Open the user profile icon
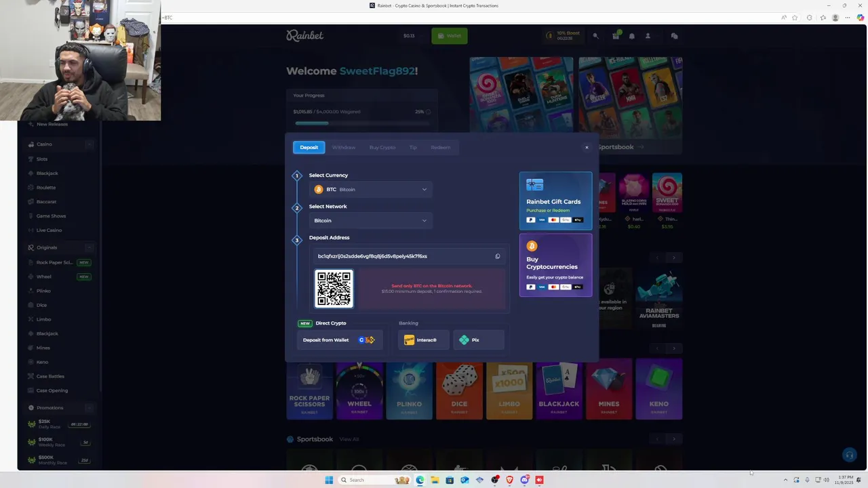The height and width of the screenshot is (488, 868). coord(648,36)
